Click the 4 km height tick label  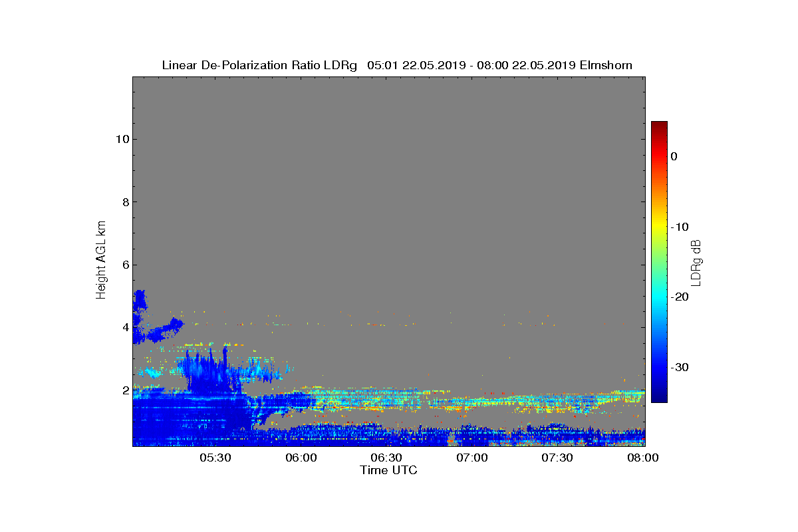point(124,327)
